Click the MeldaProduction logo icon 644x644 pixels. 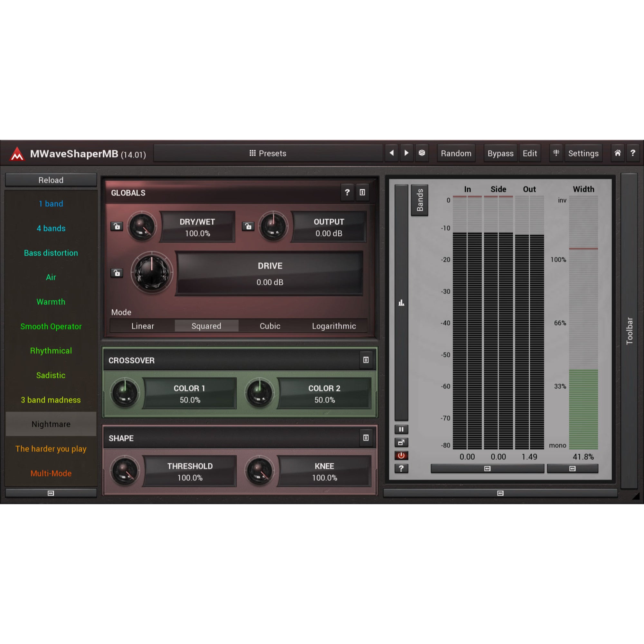tap(17, 154)
